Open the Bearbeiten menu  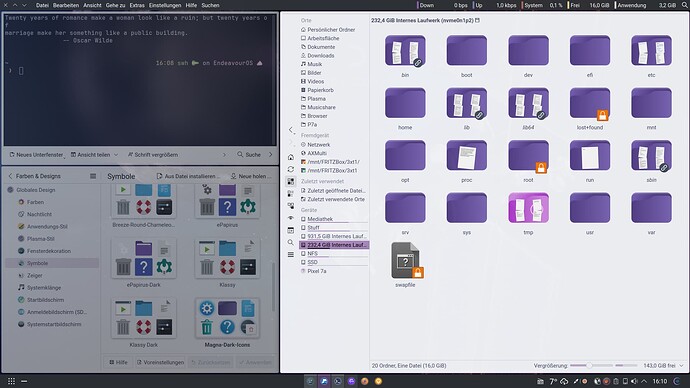click(x=66, y=5)
